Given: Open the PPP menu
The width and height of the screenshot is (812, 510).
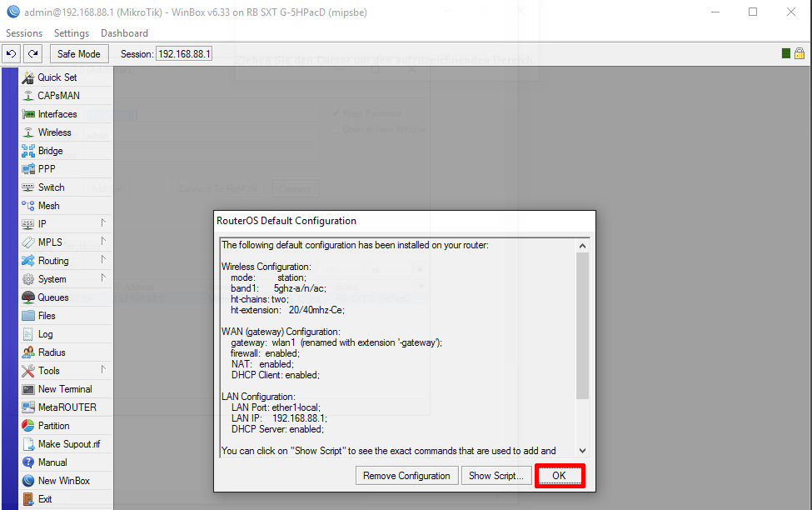Looking at the screenshot, I should 66,169.
